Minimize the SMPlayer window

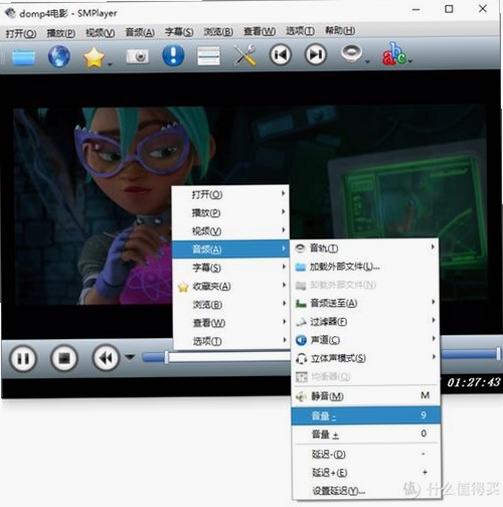[x=416, y=10]
